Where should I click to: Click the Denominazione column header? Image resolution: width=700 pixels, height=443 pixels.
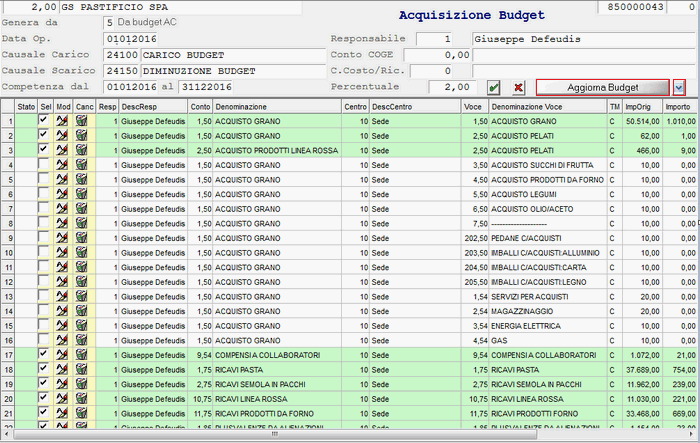pos(277,107)
